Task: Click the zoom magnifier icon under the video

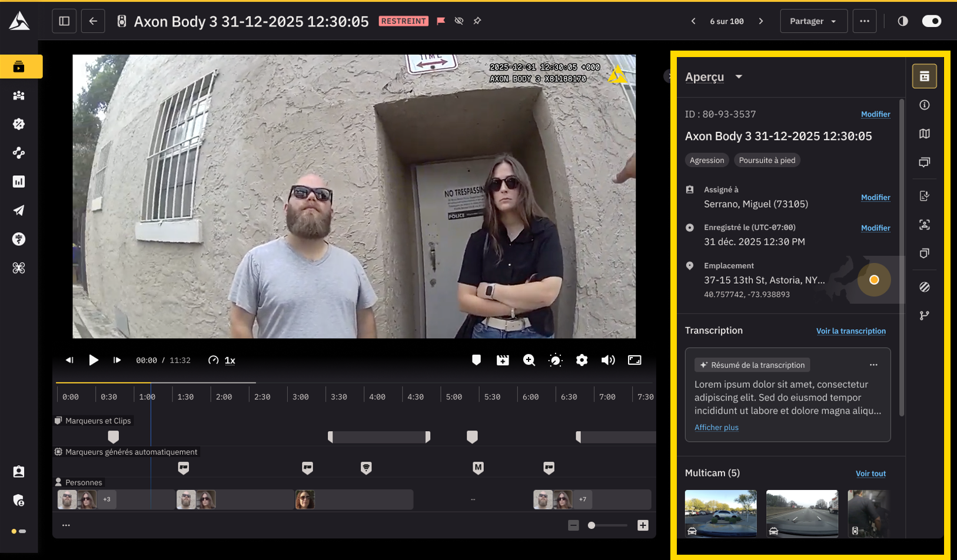Action: [x=529, y=360]
